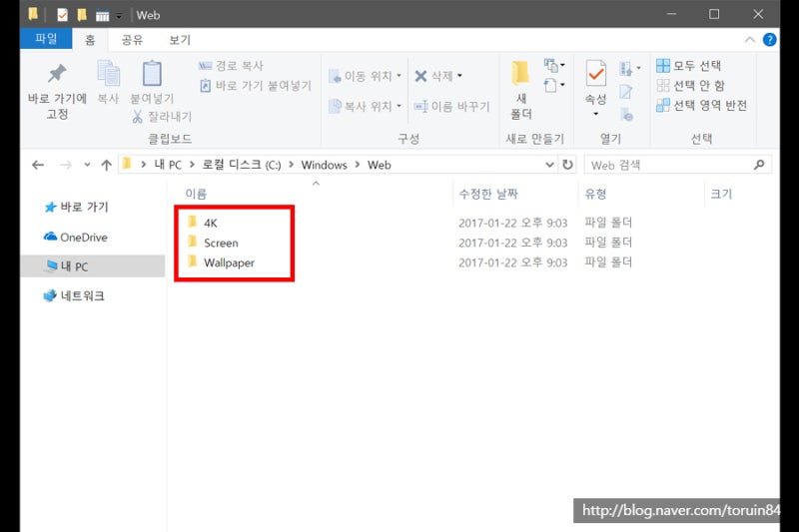Click the Properties (속성) checkmark icon
Viewport: 799px width, 532px height.
pyautogui.click(x=595, y=74)
